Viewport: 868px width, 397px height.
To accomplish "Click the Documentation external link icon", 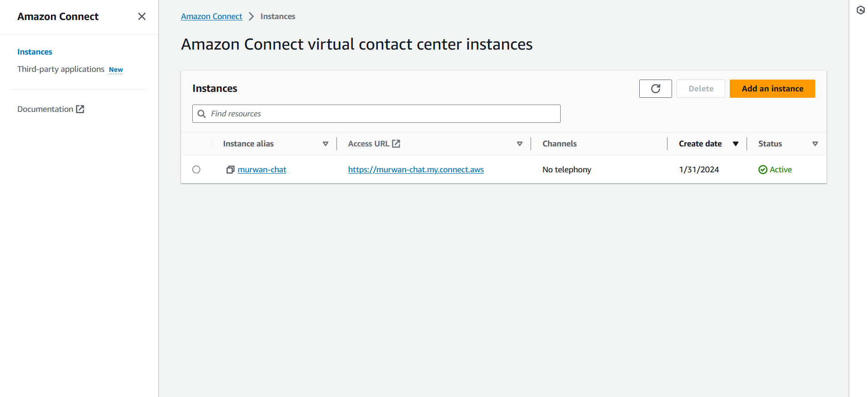I will pyautogui.click(x=80, y=109).
